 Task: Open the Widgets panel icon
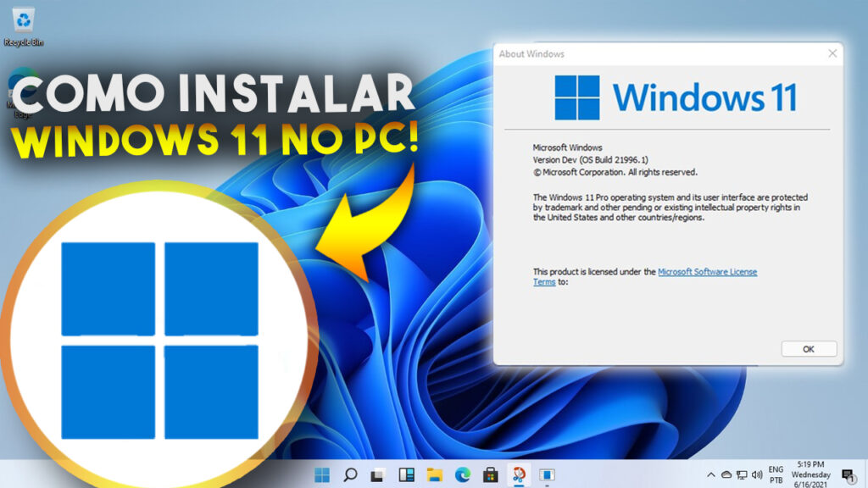click(x=406, y=474)
